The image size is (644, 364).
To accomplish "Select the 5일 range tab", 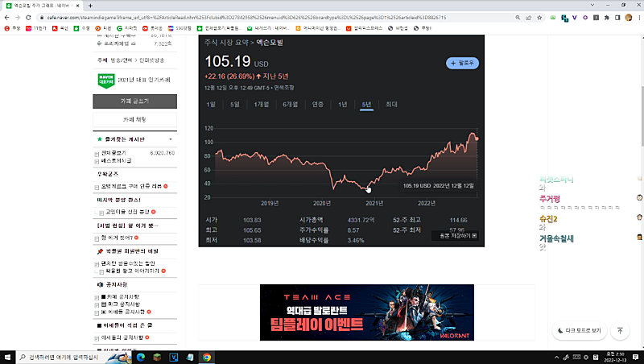I will [234, 105].
